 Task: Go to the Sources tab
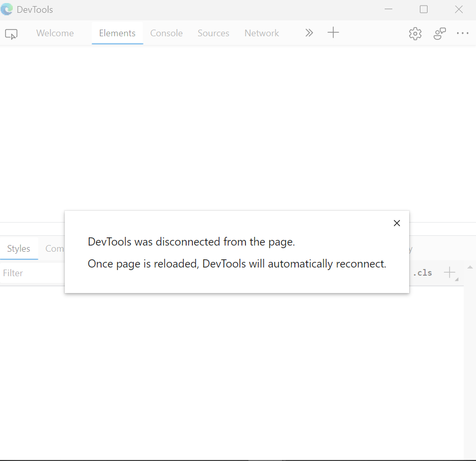pos(213,33)
